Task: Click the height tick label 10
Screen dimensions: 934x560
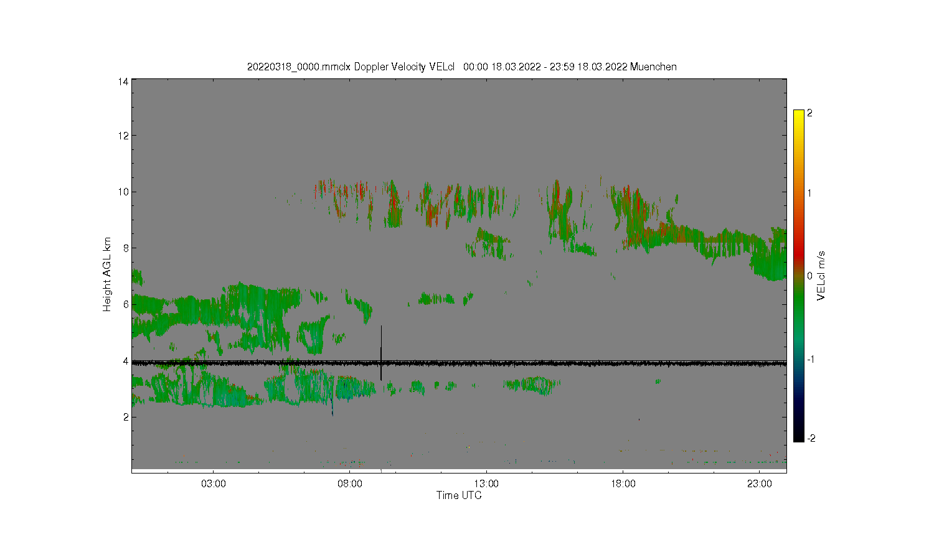Action: click(123, 192)
